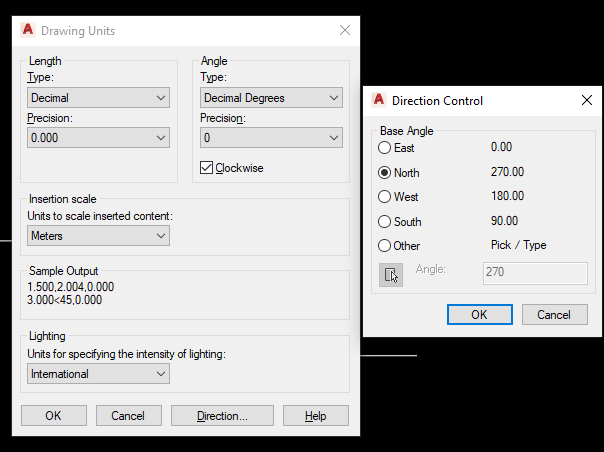Open the Length Type dropdown showing Decimal
Viewport: 604px width, 452px height.
click(x=98, y=97)
